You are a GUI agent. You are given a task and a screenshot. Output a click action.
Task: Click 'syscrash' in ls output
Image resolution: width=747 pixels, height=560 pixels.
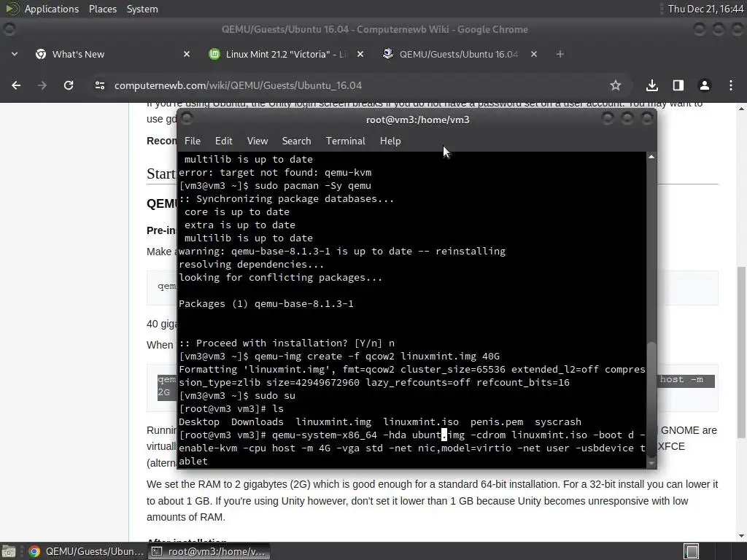[x=558, y=422]
